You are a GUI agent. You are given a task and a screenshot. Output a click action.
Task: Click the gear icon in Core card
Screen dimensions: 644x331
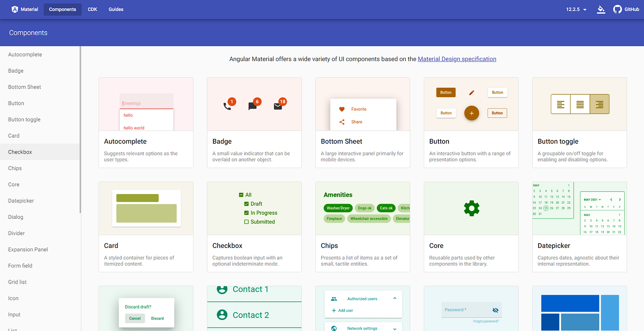(x=471, y=208)
